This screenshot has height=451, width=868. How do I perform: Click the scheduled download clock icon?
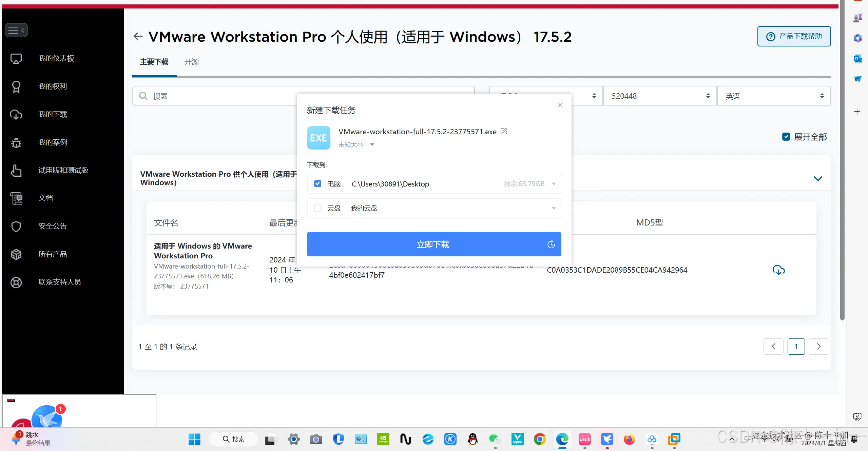point(551,244)
